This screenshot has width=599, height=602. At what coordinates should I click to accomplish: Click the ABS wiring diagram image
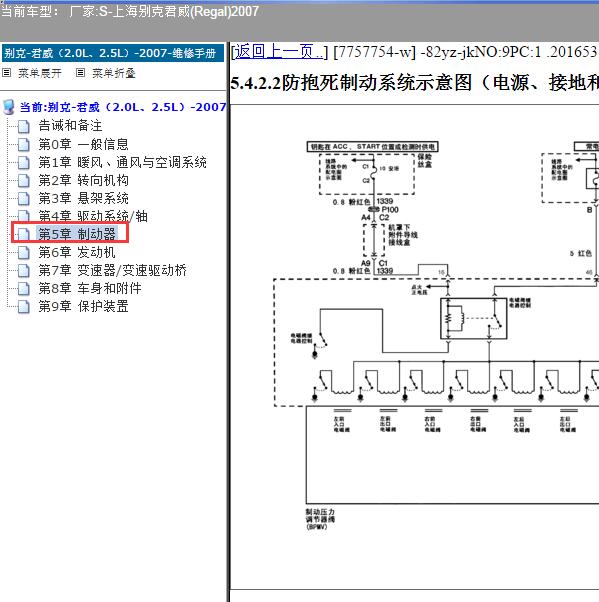click(x=436, y=336)
